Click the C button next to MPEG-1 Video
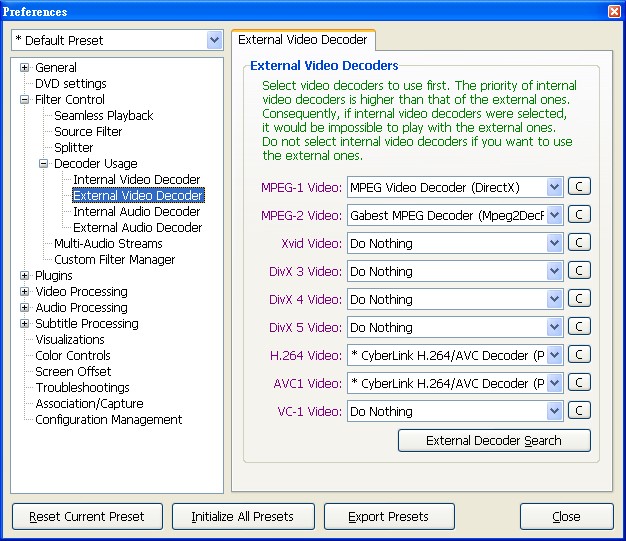Viewport: 626px width, 541px height. click(579, 187)
